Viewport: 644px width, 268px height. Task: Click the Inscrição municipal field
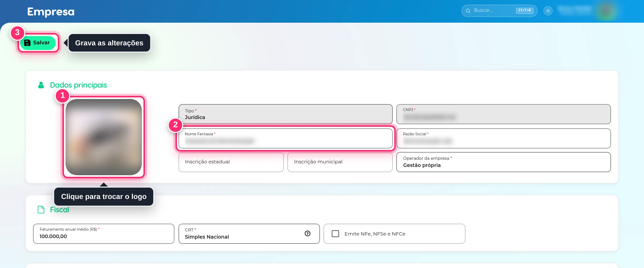[x=340, y=162]
